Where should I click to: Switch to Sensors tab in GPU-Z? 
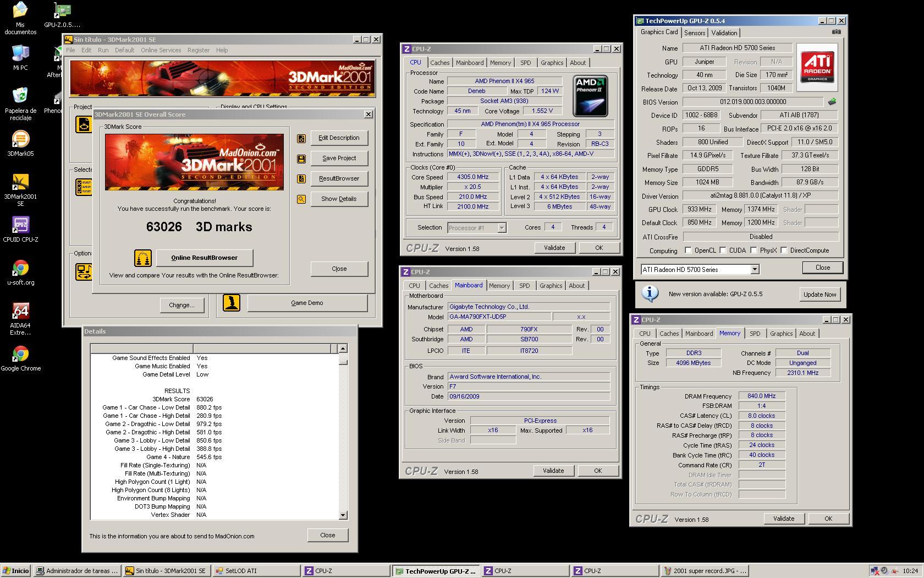695,33
